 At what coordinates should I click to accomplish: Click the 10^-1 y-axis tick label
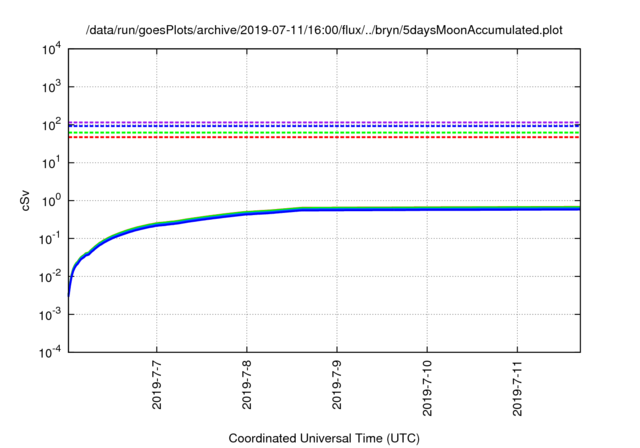tap(51, 238)
